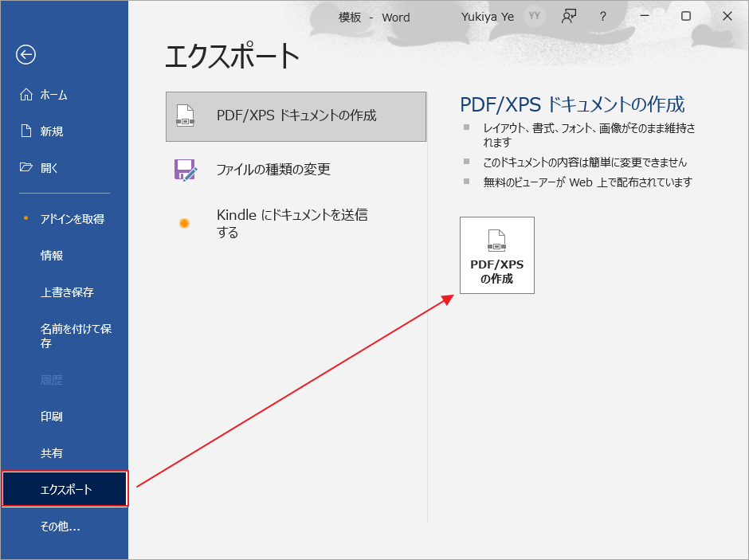Click the blue PDF/XPS ドキュメントの作成 heading
The width and height of the screenshot is (749, 560).
572,104
